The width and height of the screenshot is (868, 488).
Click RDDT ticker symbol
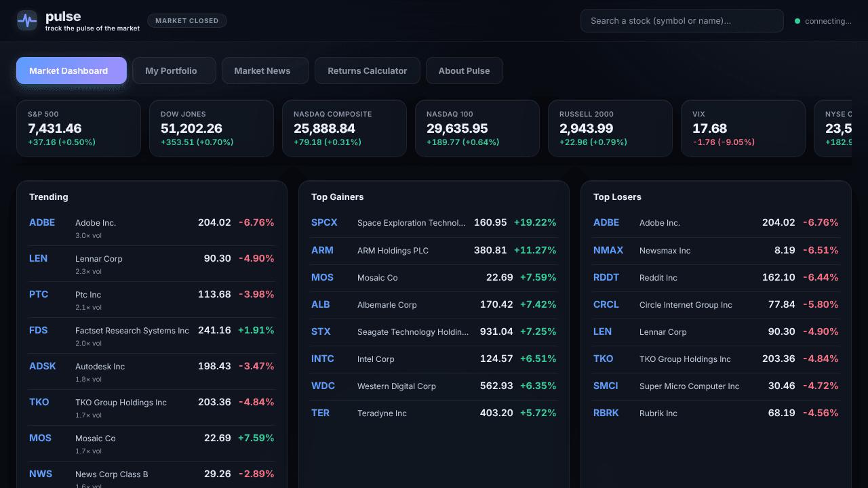pos(607,277)
